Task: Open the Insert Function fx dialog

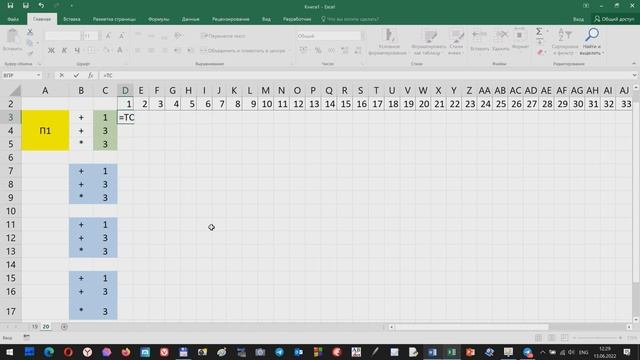Action: tap(90, 76)
